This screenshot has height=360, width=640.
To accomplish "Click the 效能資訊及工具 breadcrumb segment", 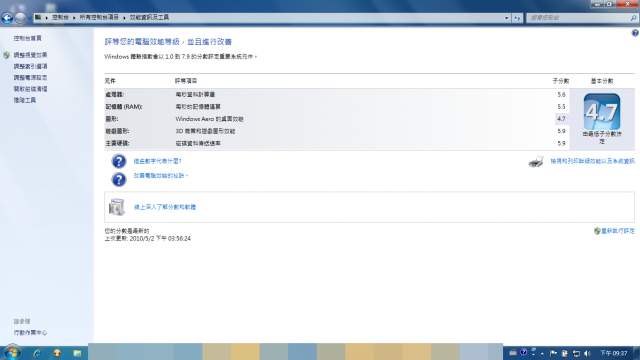I will pyautogui.click(x=149, y=18).
